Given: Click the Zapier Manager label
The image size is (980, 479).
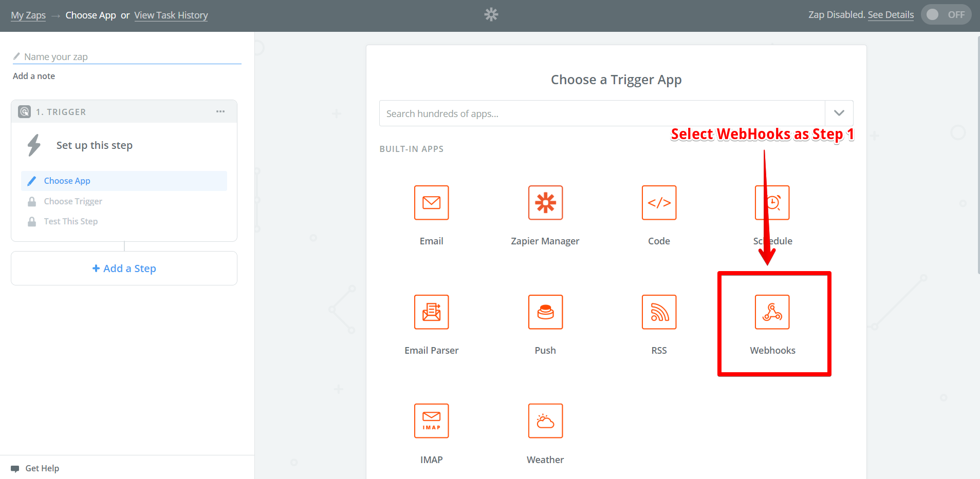Looking at the screenshot, I should pyautogui.click(x=545, y=241).
